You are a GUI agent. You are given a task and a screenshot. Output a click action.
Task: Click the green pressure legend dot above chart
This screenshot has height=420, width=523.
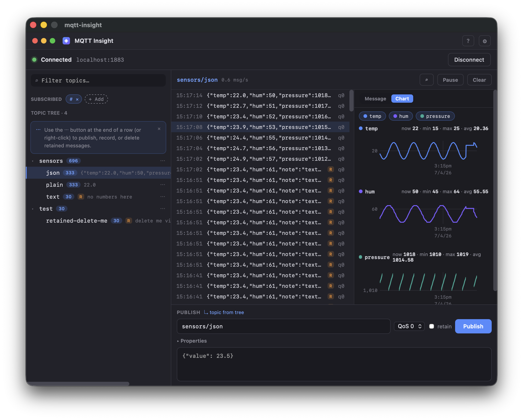pyautogui.click(x=360, y=257)
